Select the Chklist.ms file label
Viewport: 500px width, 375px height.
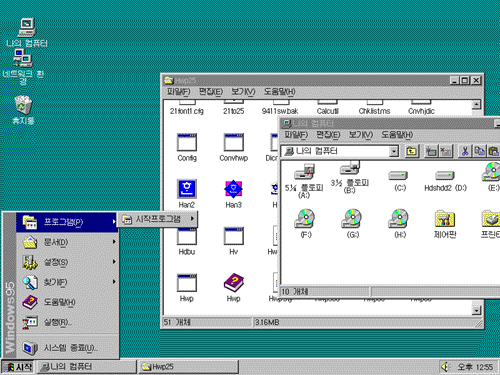pyautogui.click(x=374, y=111)
